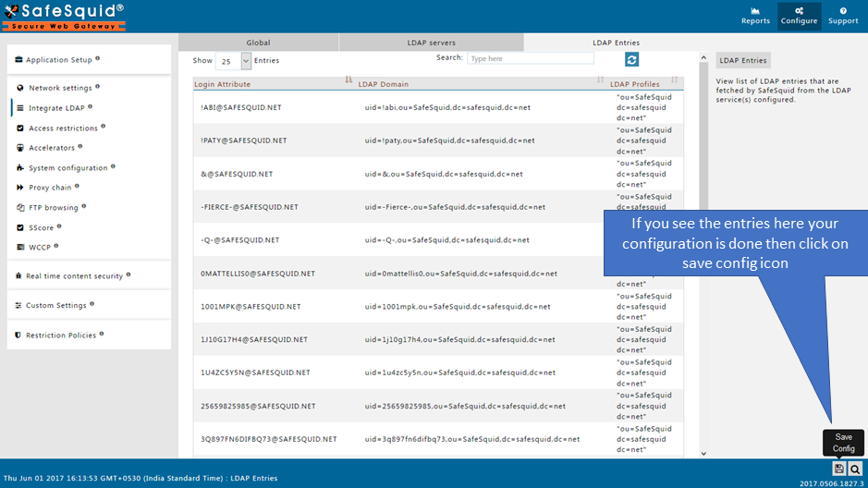Expand the Application Setup section
The width and height of the screenshot is (868, 488).
(89, 59)
